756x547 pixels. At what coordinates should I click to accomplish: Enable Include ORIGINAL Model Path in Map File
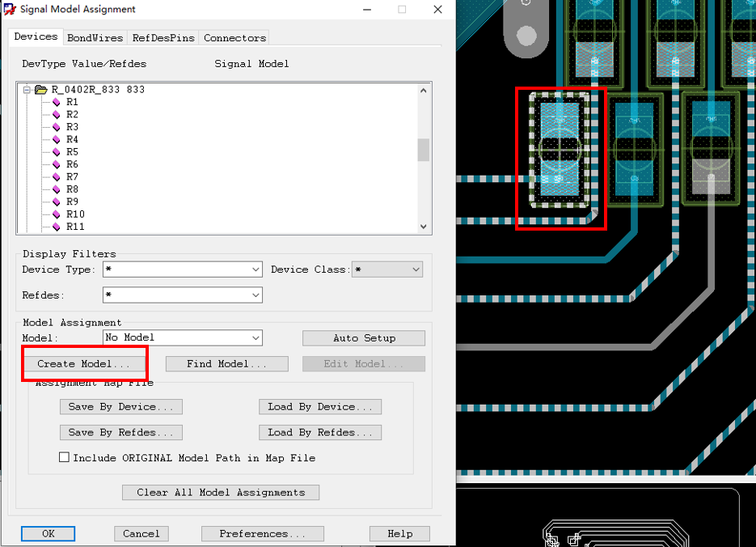click(64, 457)
